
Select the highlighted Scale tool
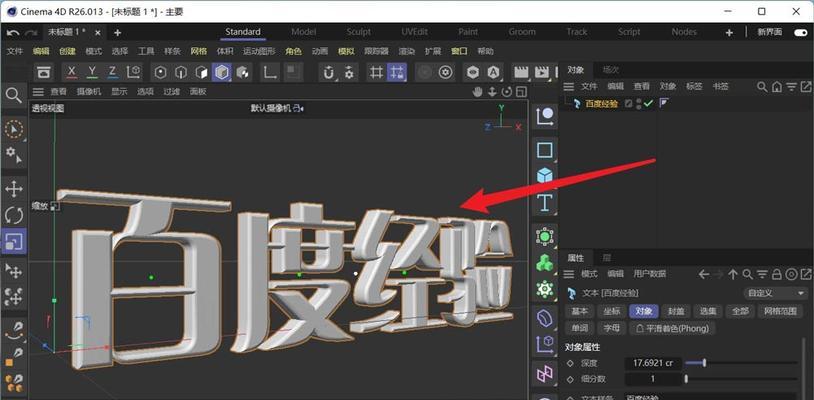(x=13, y=241)
